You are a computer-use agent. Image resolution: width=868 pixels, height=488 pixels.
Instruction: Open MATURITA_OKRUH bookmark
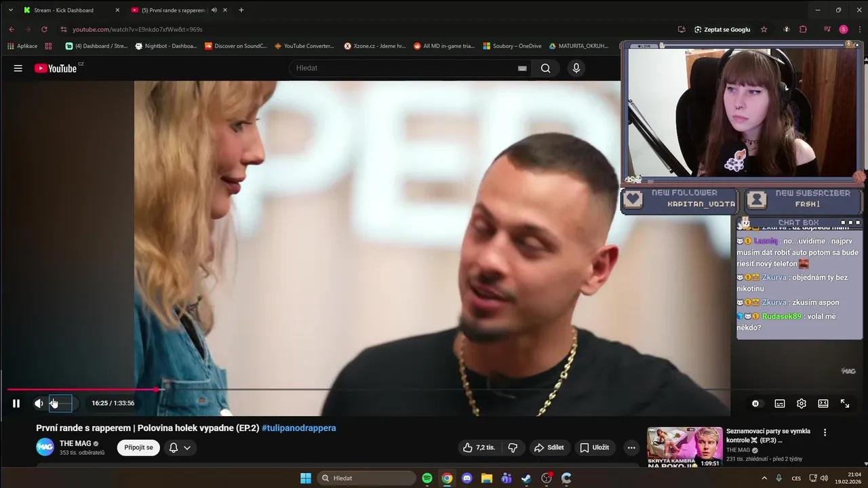(578, 46)
